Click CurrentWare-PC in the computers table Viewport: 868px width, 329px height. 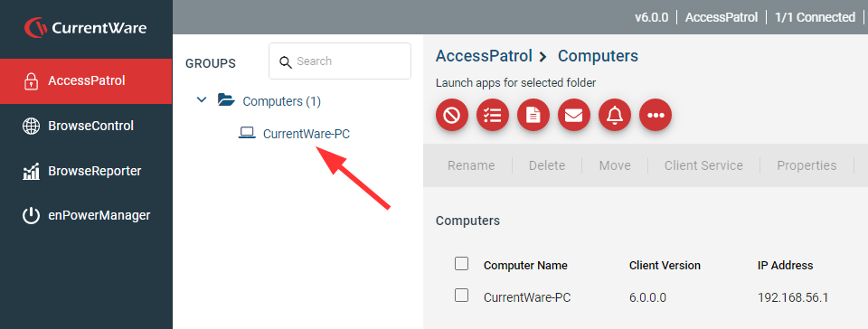[527, 297]
